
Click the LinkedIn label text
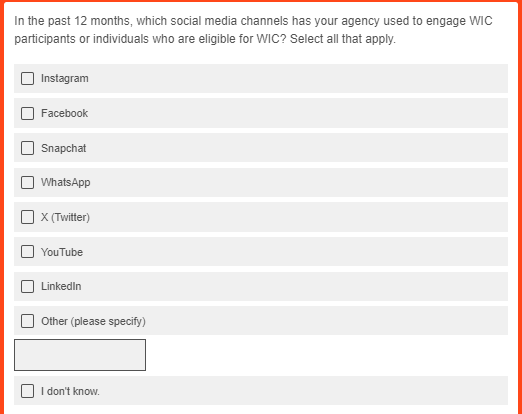(x=61, y=286)
